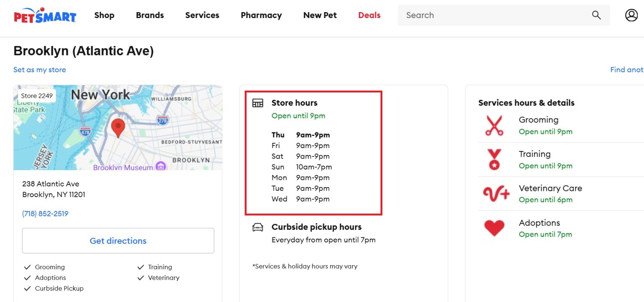This screenshot has width=644, height=302.
Task: Click the Mon 9am-9pm hours row
Action: coord(301,178)
